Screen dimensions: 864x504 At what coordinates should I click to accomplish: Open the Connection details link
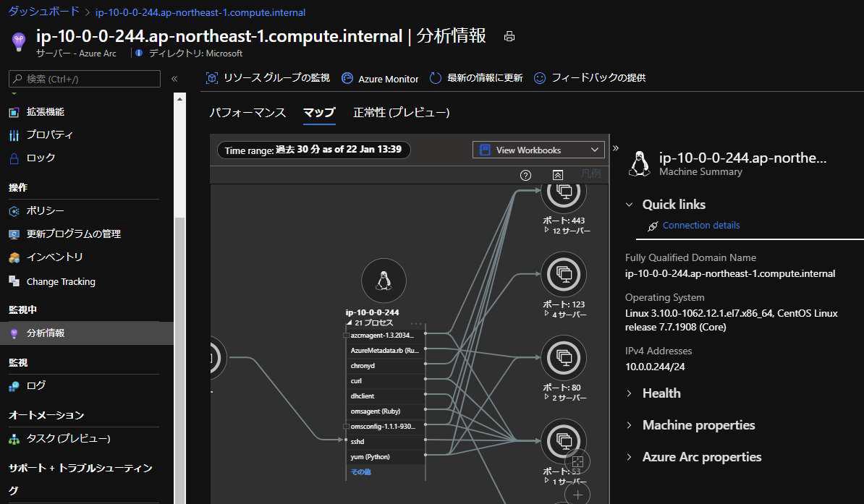pyautogui.click(x=701, y=226)
